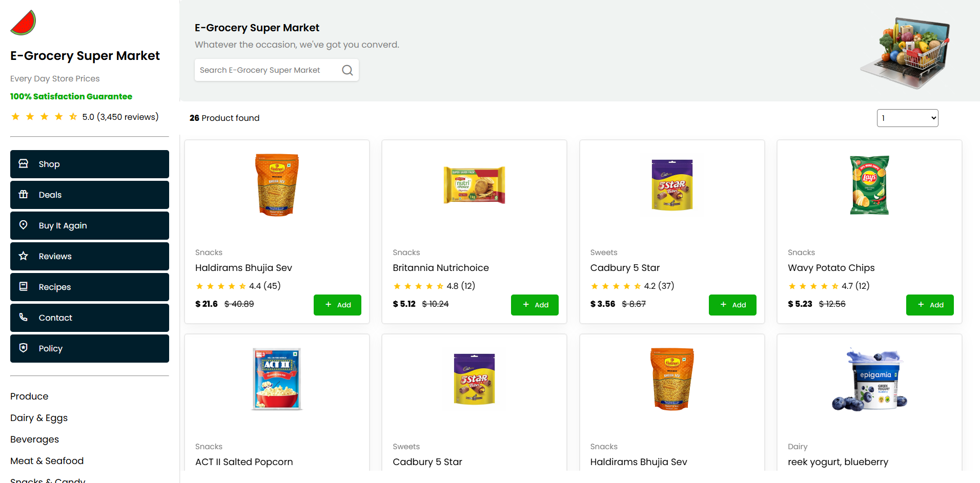
Task: Click the Policy shield icon
Action: point(24,348)
